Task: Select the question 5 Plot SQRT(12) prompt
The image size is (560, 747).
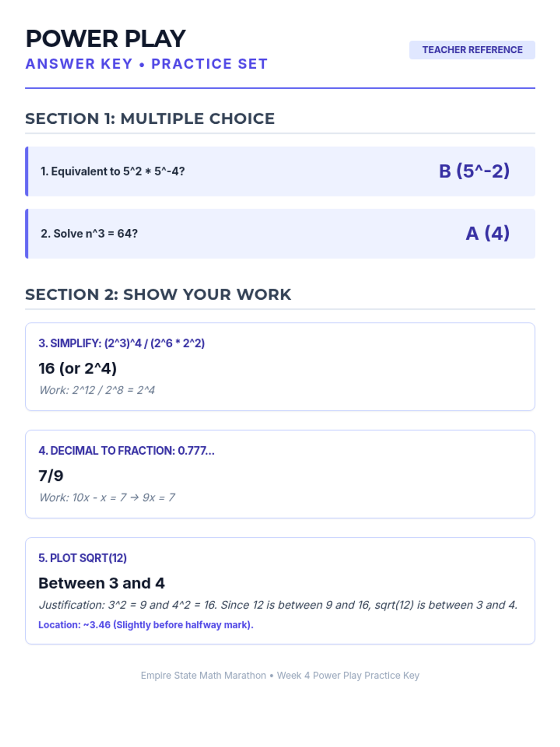Action: point(83,558)
